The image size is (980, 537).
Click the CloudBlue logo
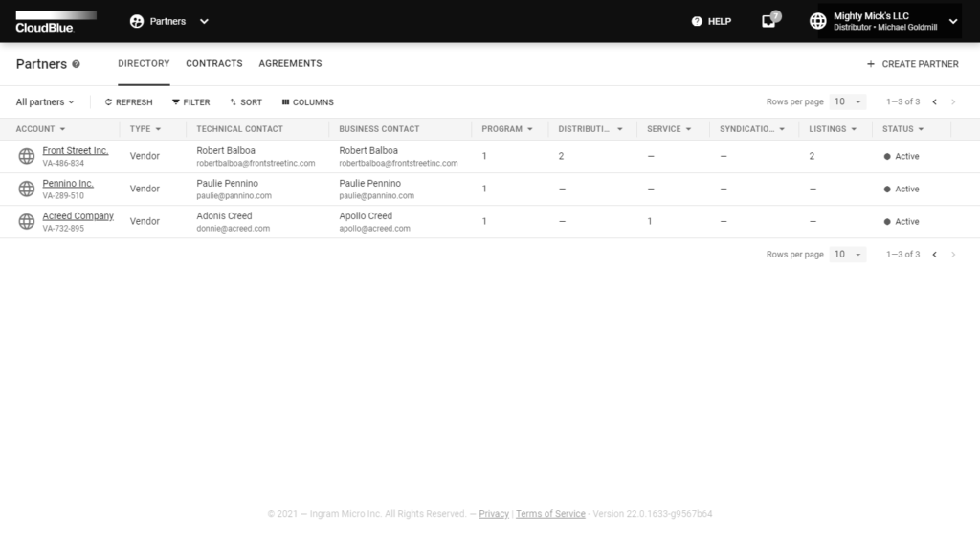tap(56, 21)
